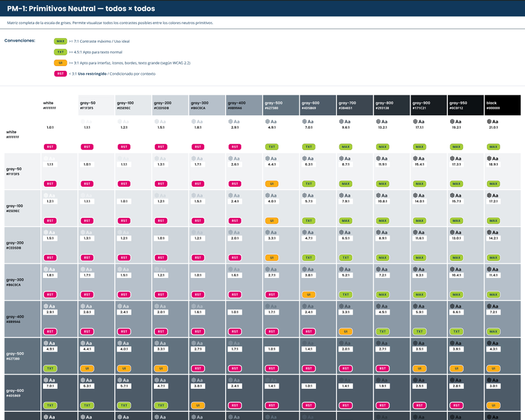Image resolution: width=525 pixels, height=420 pixels.
Task: Select the gray-900 column header swatch
Action: click(x=429, y=105)
